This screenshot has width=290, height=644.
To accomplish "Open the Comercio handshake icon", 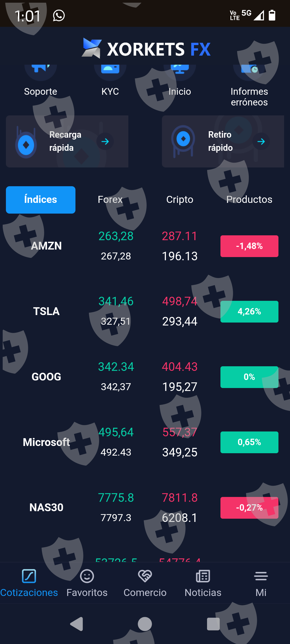I will pyautogui.click(x=145, y=576).
